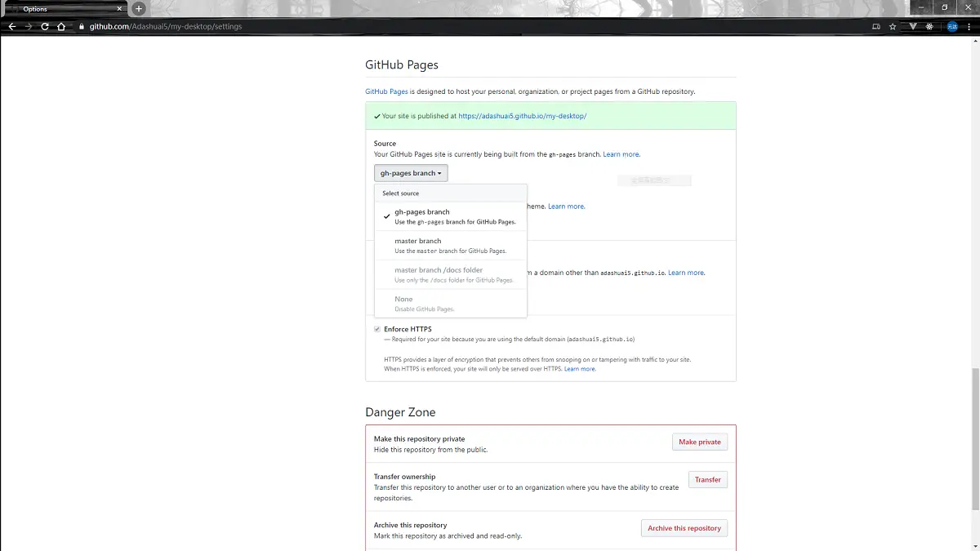Toggle the gh-pages branch source dropdown
980x551 pixels.
[x=411, y=173]
